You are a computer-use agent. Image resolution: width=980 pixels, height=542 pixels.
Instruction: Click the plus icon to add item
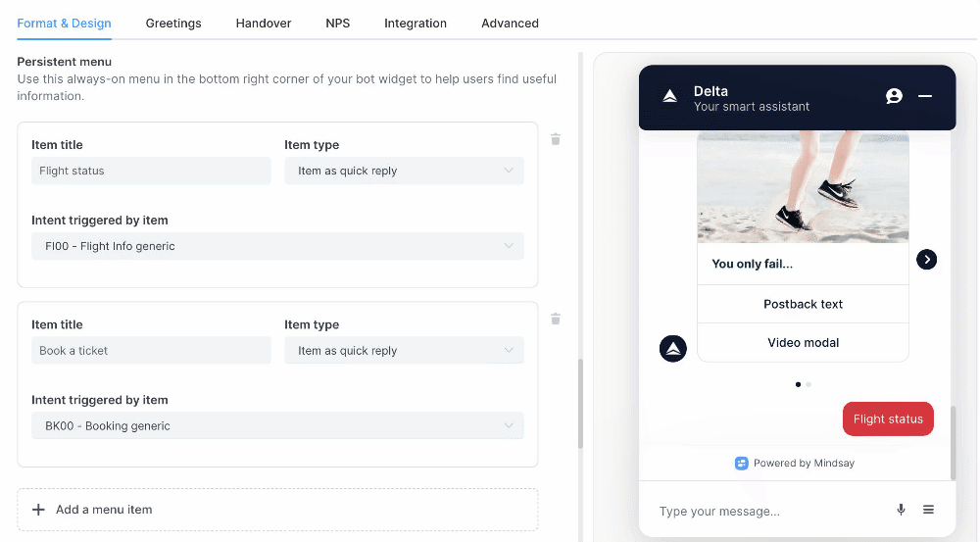[38, 510]
